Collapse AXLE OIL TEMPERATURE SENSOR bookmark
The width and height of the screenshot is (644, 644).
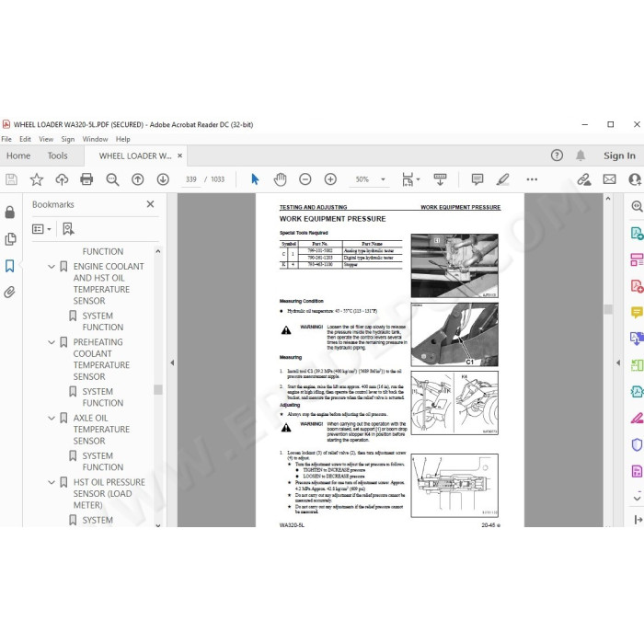pyautogui.click(x=52, y=418)
